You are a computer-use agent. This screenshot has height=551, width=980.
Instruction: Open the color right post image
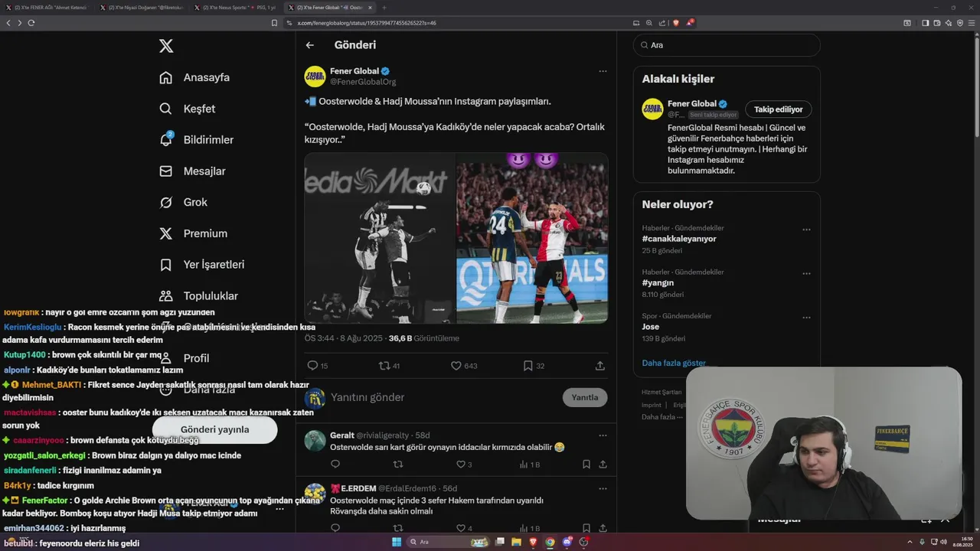tap(532, 238)
